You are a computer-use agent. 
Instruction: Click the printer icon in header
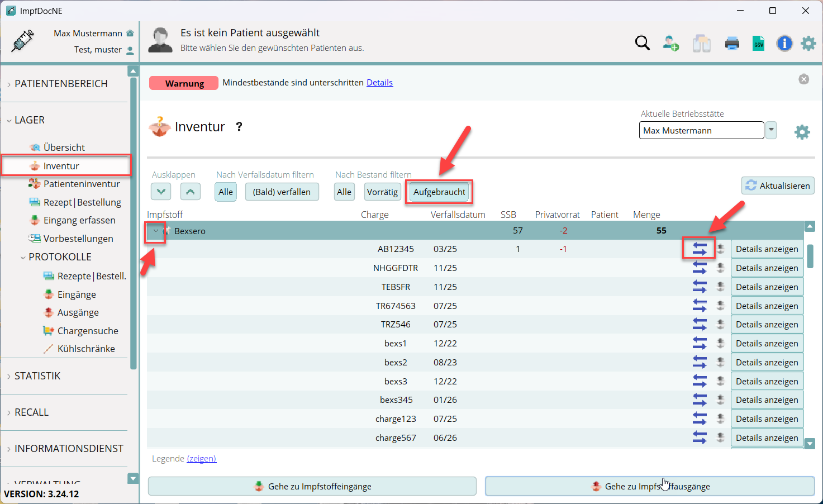click(732, 43)
